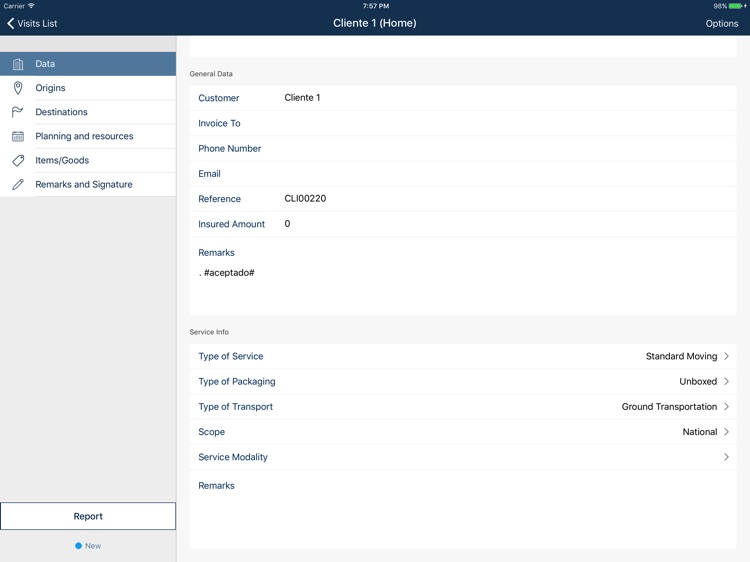Go back to Visits List
Screen dimensions: 750x562
[x=32, y=23]
